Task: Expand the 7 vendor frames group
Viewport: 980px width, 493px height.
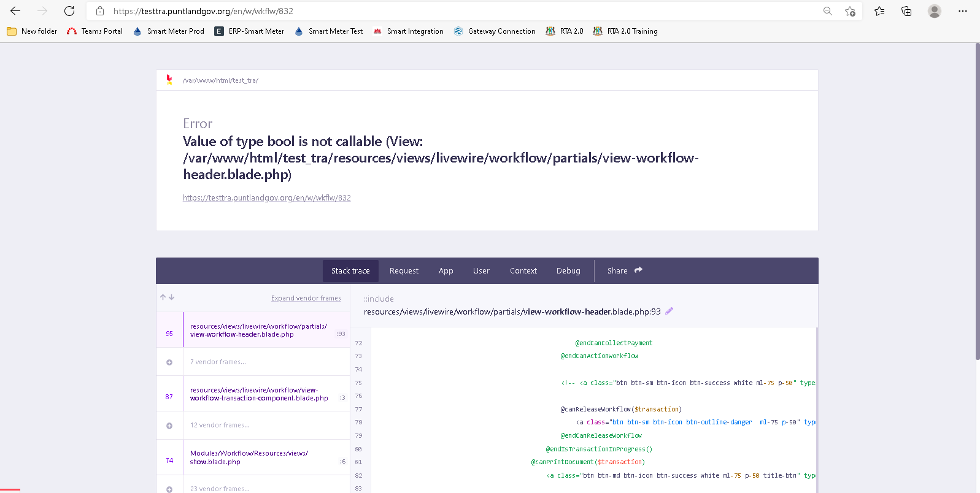Action: 253,362
